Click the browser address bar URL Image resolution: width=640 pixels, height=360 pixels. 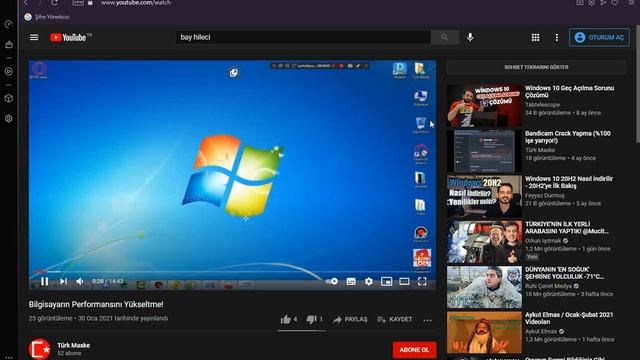[x=136, y=3]
